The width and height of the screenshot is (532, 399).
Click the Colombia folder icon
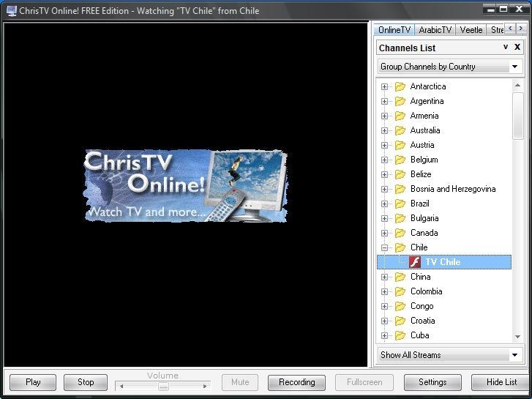click(400, 291)
